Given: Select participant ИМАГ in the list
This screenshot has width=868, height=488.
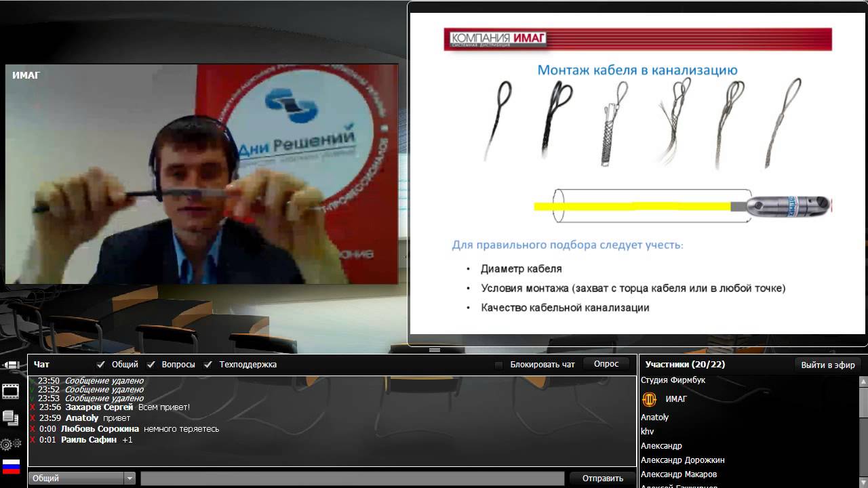Looking at the screenshot, I should pyautogui.click(x=676, y=399).
